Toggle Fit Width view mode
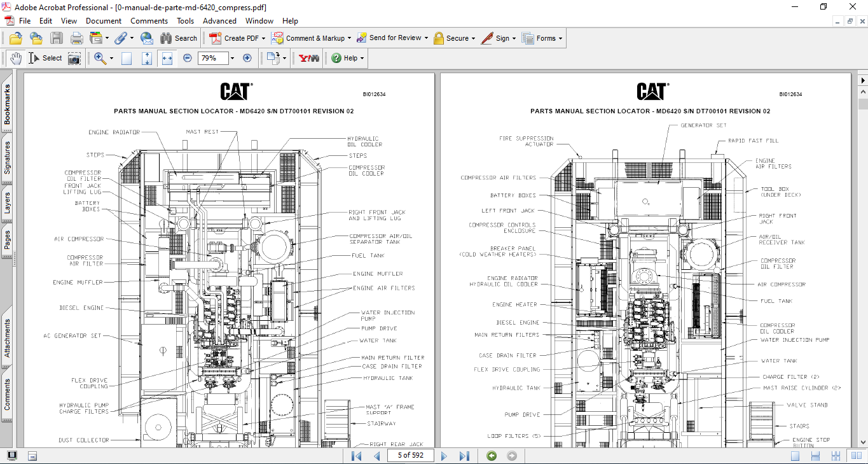This screenshot has height=464, width=868. click(167, 58)
